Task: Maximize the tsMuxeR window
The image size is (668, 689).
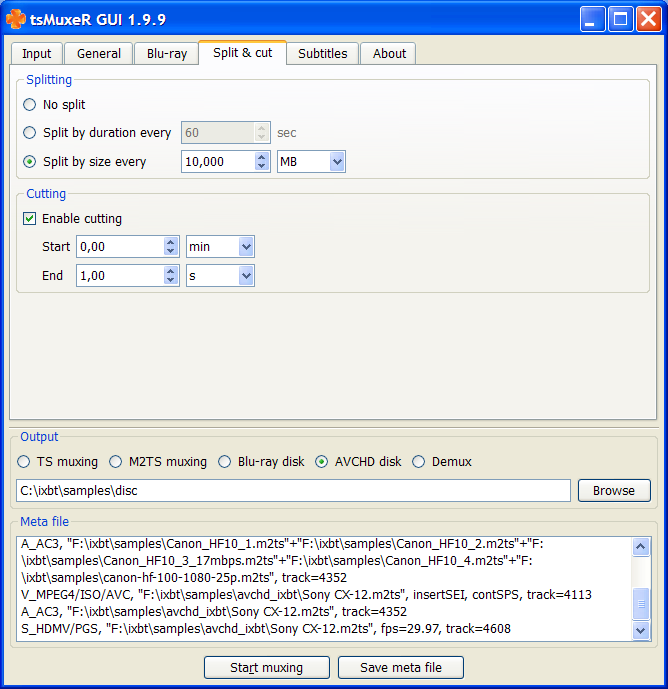Action: 621,19
